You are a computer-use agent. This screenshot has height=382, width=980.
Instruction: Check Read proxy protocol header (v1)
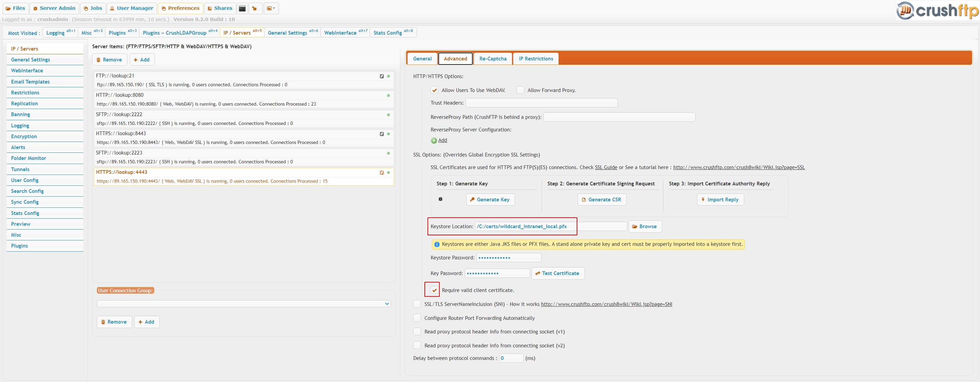point(417,331)
